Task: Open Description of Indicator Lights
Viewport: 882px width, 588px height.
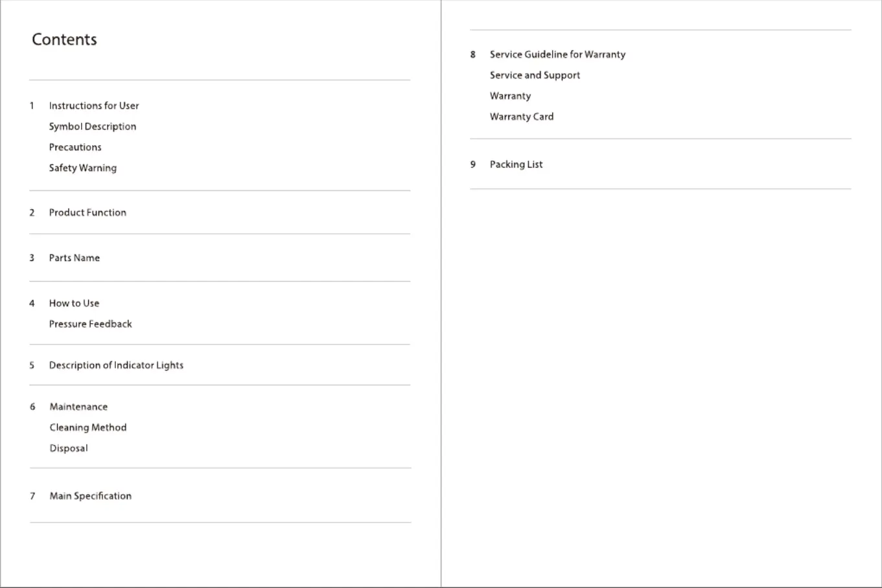Action: click(116, 365)
